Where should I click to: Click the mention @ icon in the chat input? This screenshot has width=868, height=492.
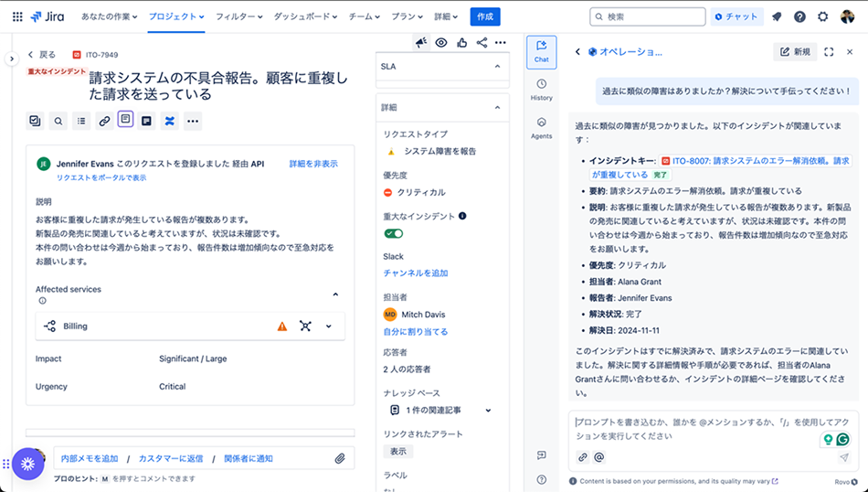[599, 457]
